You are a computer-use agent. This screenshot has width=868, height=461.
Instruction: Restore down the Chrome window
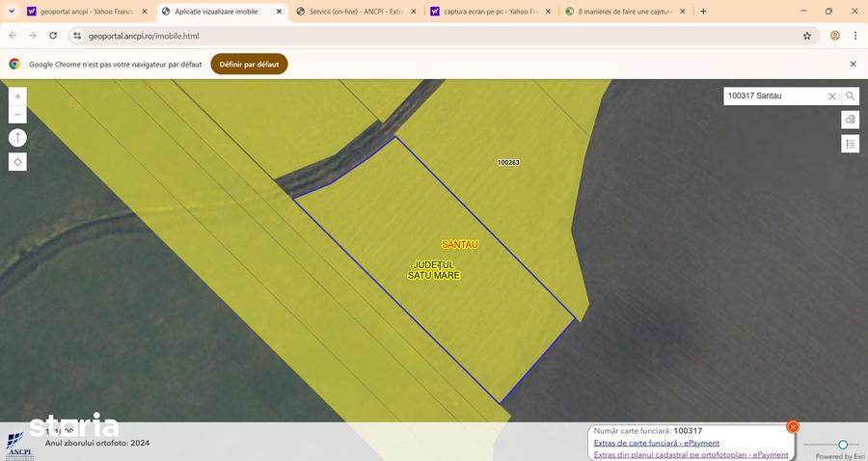click(x=828, y=11)
